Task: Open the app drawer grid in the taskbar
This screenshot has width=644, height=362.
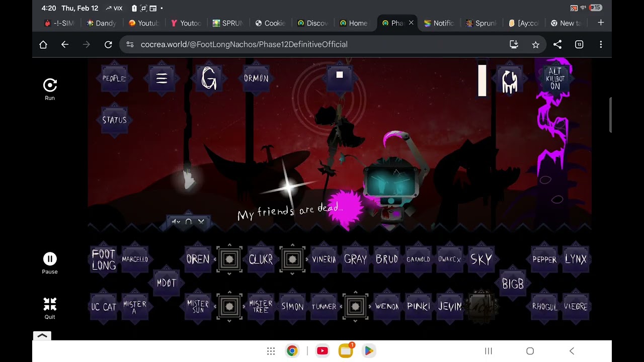Action: click(271, 351)
